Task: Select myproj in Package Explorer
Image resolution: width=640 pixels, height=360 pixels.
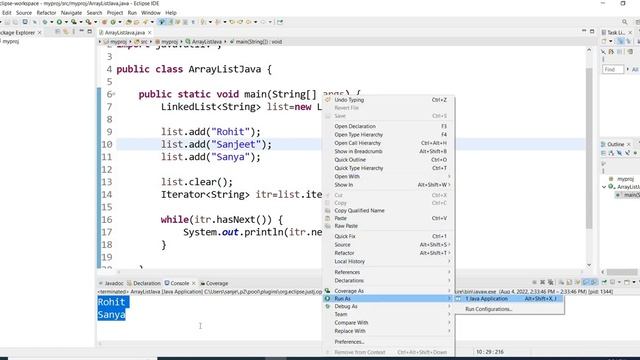Action: [x=11, y=41]
